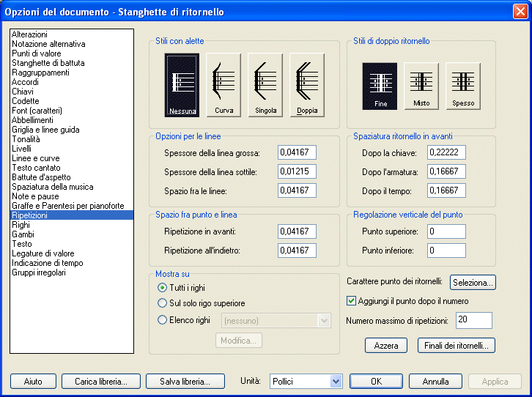The height and width of the screenshot is (397, 532).
Task: Click the Carica libreria button
Action: [x=100, y=382]
